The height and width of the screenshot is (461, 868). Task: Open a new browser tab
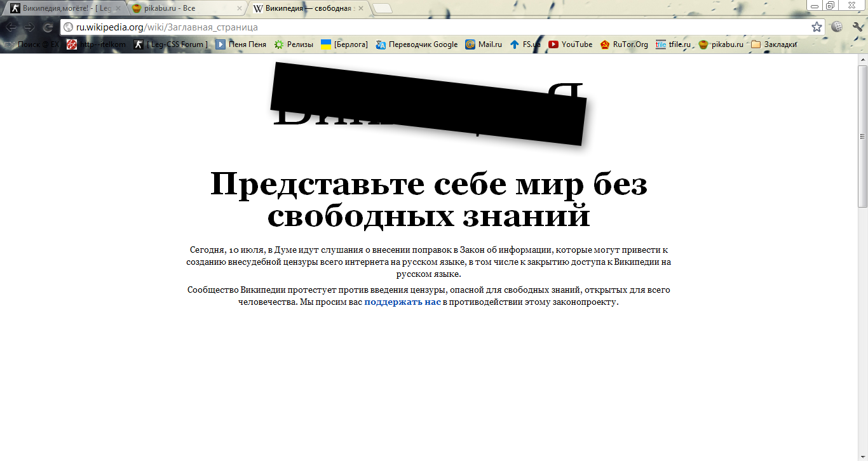pos(382,9)
